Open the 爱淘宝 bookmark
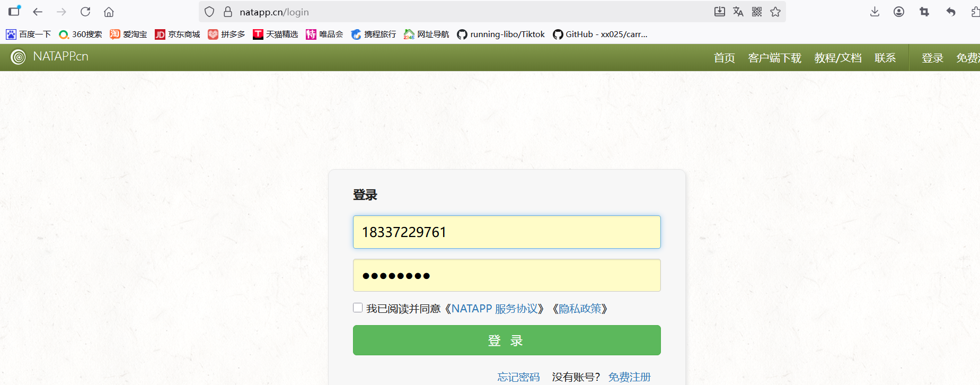This screenshot has width=980, height=385. [x=129, y=34]
